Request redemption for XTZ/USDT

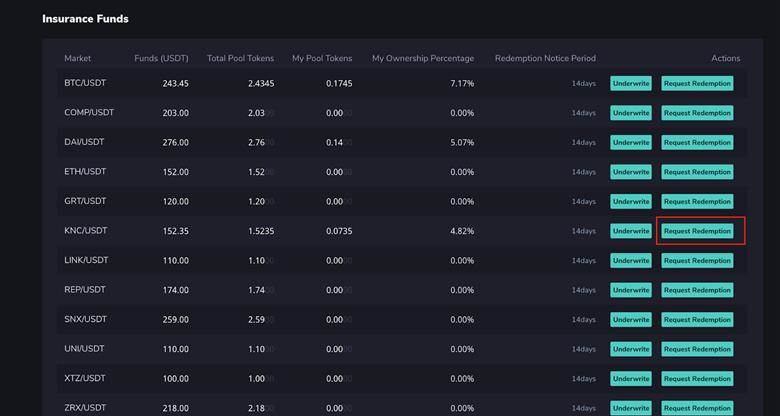697,379
